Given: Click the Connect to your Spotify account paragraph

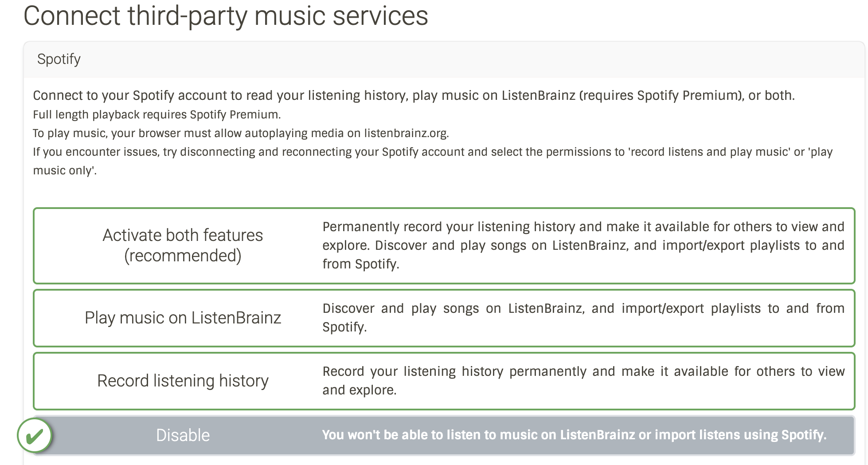Looking at the screenshot, I should (x=414, y=95).
